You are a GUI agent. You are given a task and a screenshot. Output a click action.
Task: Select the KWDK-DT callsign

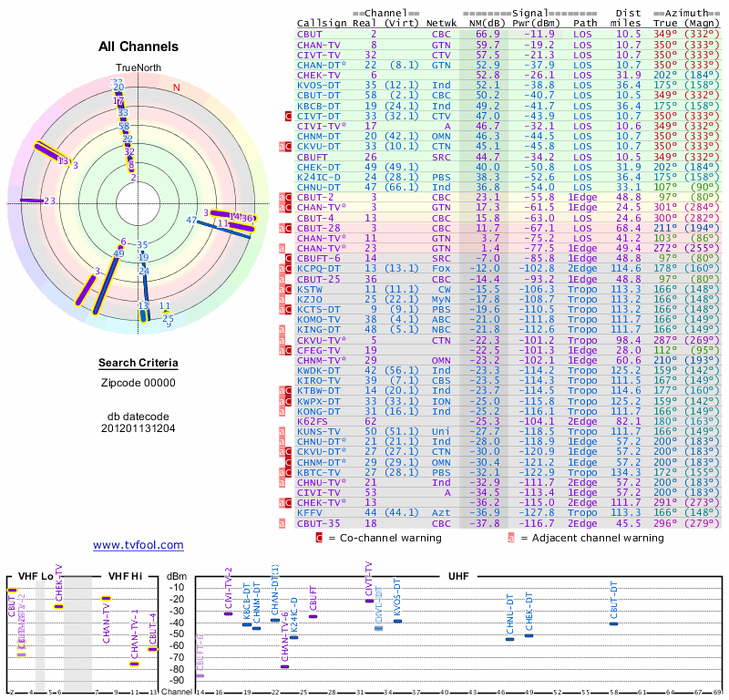(319, 371)
